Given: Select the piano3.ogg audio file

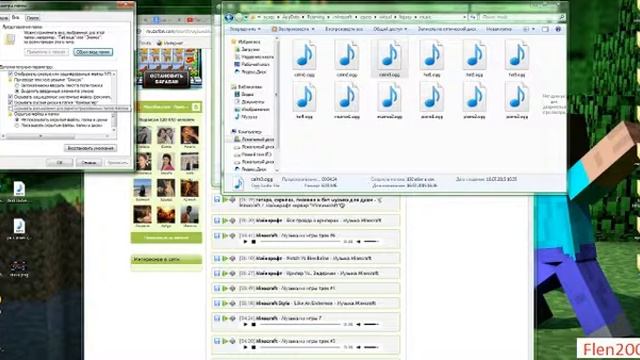Looking at the screenshot, I should click(x=517, y=100).
